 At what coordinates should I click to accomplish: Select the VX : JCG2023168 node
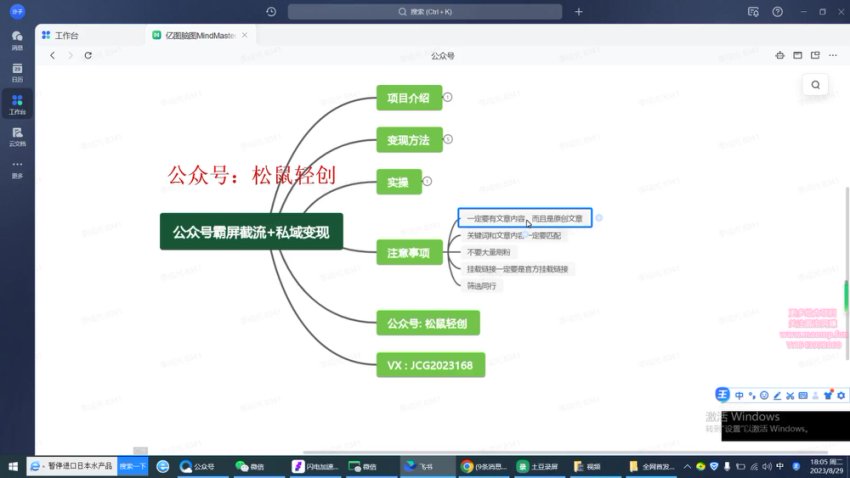pyautogui.click(x=430, y=364)
